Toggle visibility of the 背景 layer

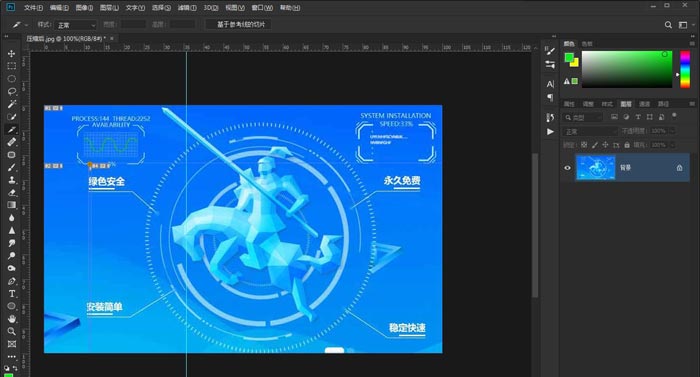(x=567, y=168)
